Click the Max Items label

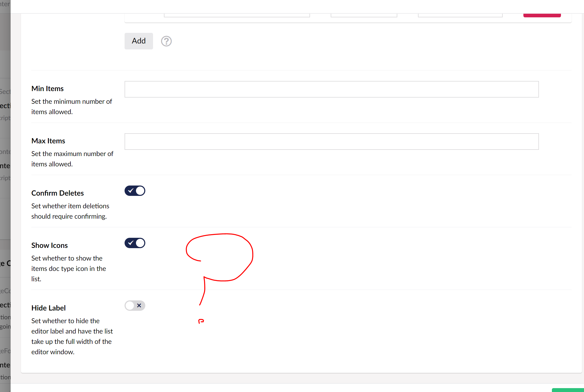pyautogui.click(x=48, y=141)
